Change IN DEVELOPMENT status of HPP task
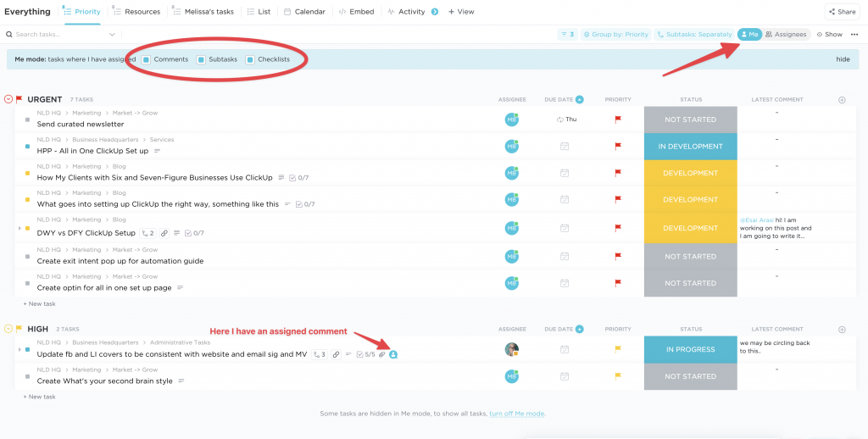 pos(690,147)
